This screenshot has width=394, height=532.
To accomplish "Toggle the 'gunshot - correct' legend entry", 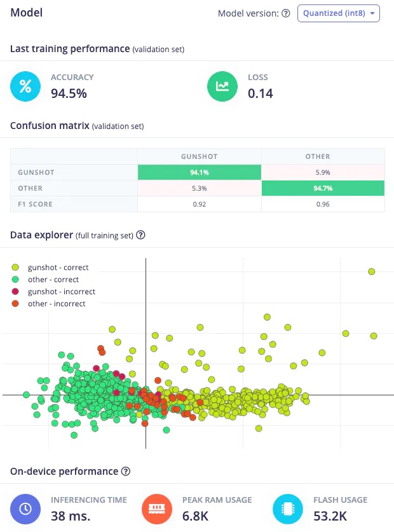I will pyautogui.click(x=50, y=268).
